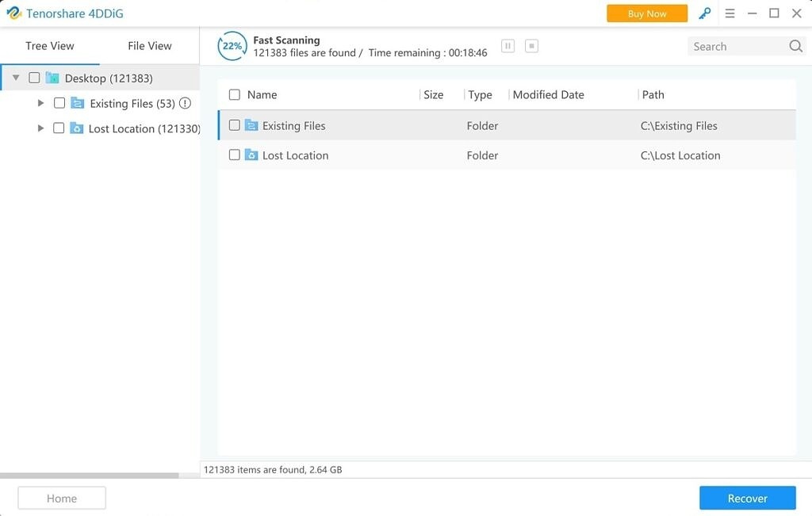
Task: Open the hamburger menu in title bar
Action: point(730,13)
